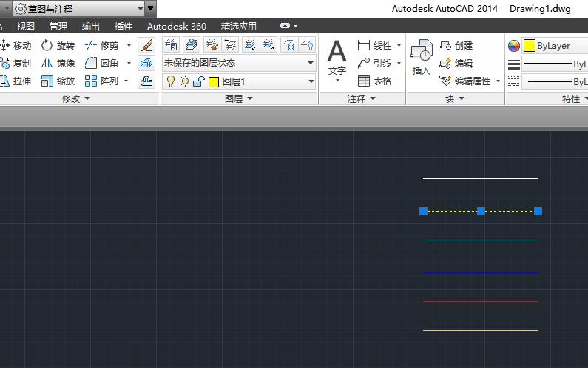Activate the Move (移动) tool
This screenshot has width=588, height=368.
tap(16, 45)
